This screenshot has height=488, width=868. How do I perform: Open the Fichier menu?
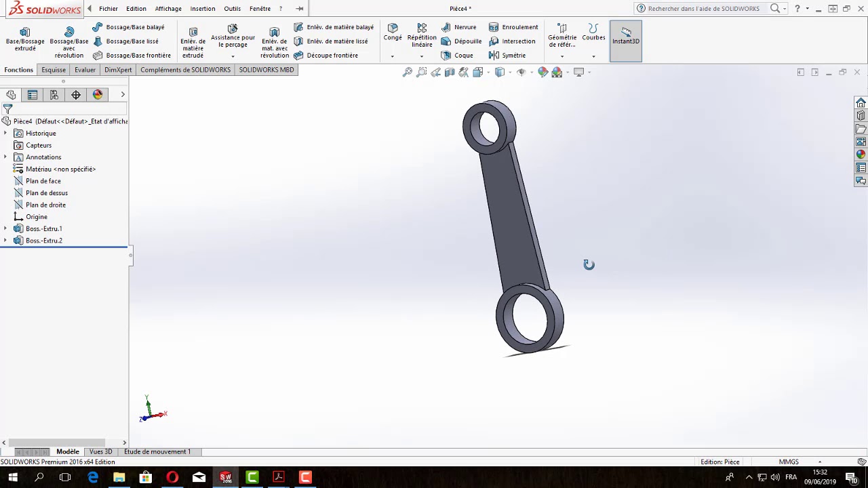pyautogui.click(x=108, y=9)
